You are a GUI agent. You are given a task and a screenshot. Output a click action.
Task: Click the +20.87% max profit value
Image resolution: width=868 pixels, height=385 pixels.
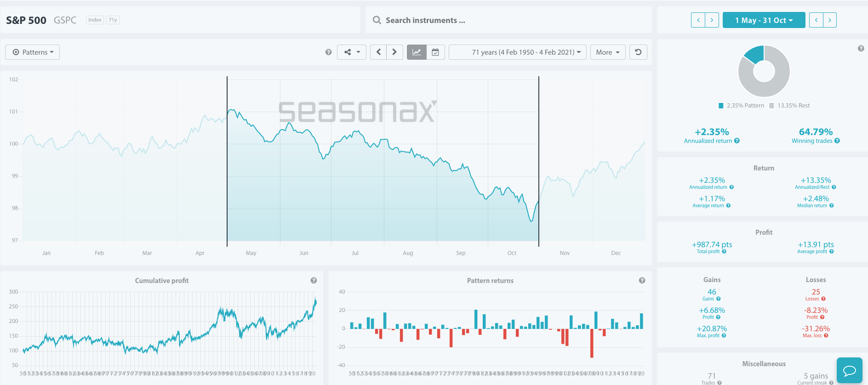[712, 328]
